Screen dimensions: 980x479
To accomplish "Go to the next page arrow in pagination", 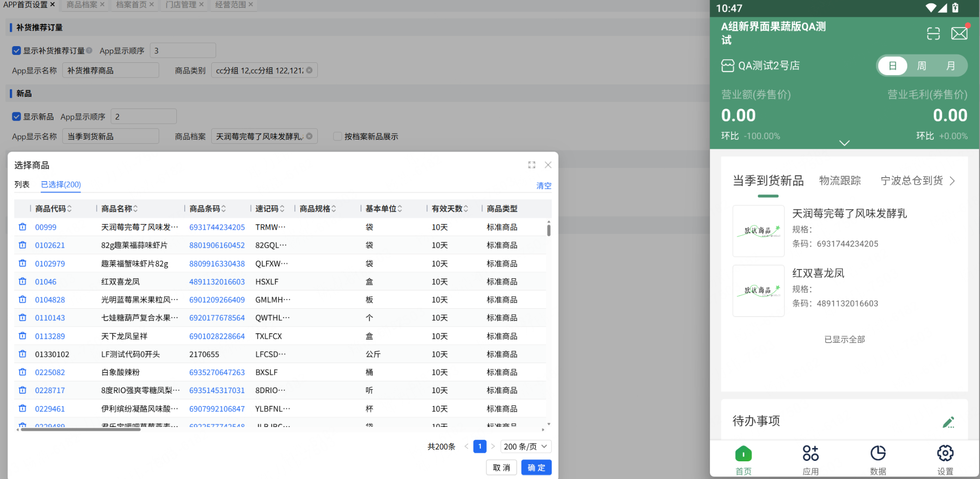I will (x=493, y=447).
